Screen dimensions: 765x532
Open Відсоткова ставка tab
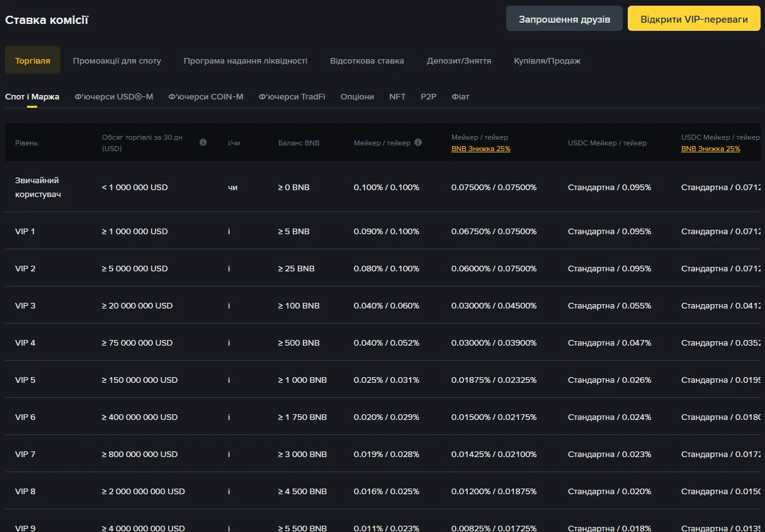coord(367,60)
